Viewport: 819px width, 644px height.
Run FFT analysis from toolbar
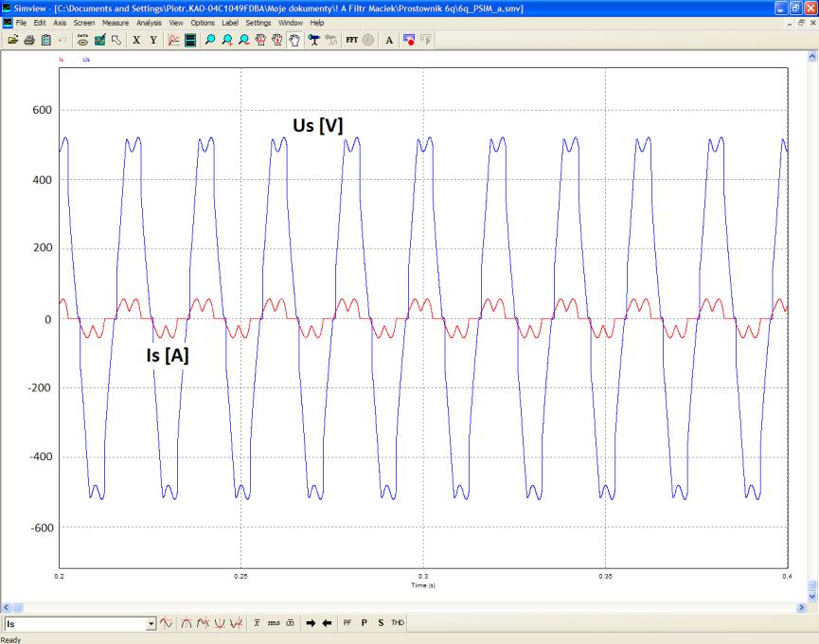point(351,40)
